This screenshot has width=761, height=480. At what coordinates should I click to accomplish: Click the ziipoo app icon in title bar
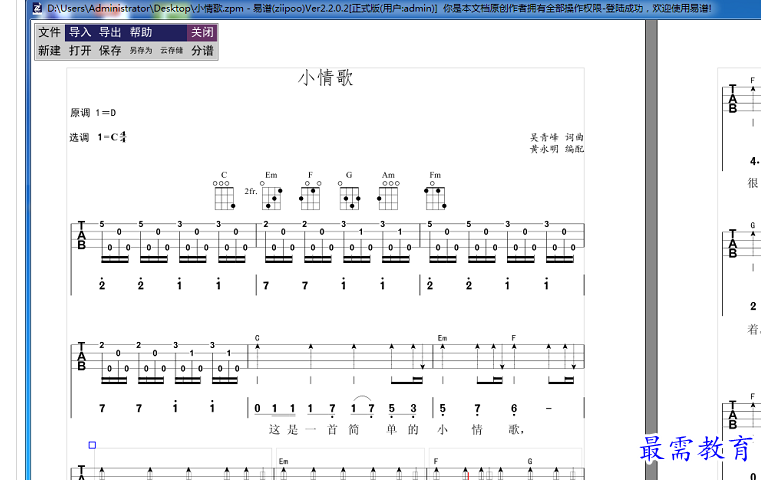[37, 8]
